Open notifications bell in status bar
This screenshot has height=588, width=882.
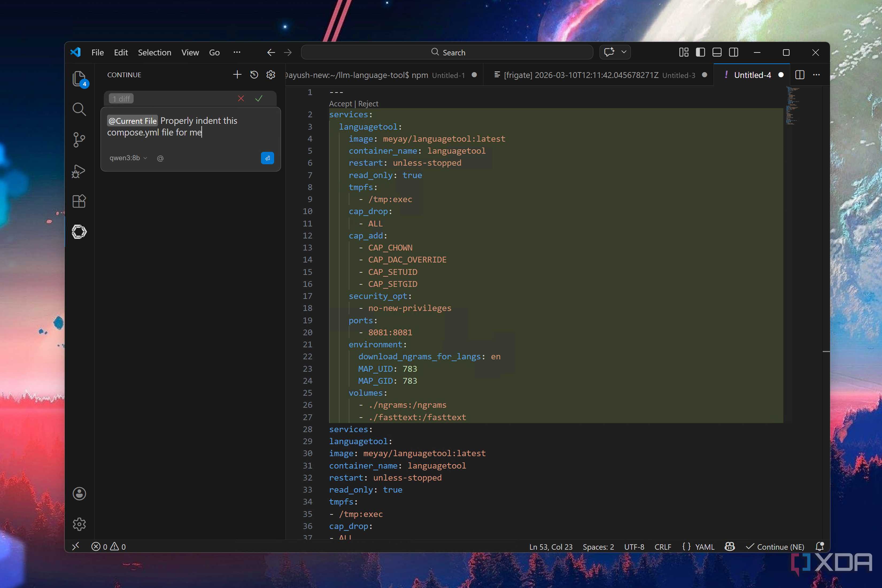tap(820, 546)
